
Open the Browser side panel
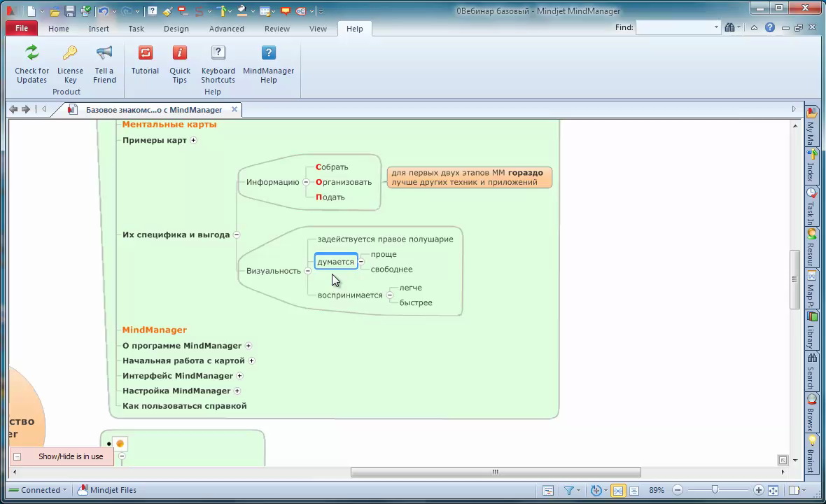811,412
